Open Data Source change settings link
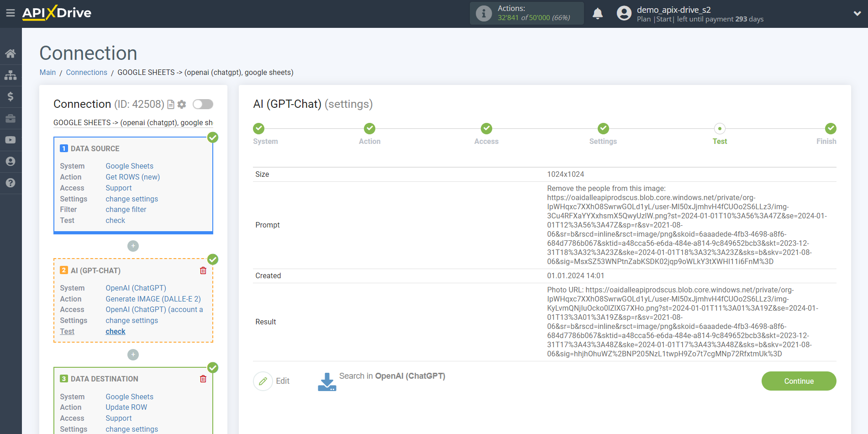The width and height of the screenshot is (868, 434). (132, 199)
